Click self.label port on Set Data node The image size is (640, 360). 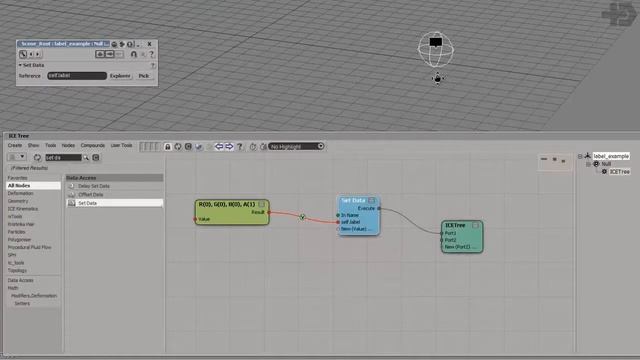coord(338,222)
